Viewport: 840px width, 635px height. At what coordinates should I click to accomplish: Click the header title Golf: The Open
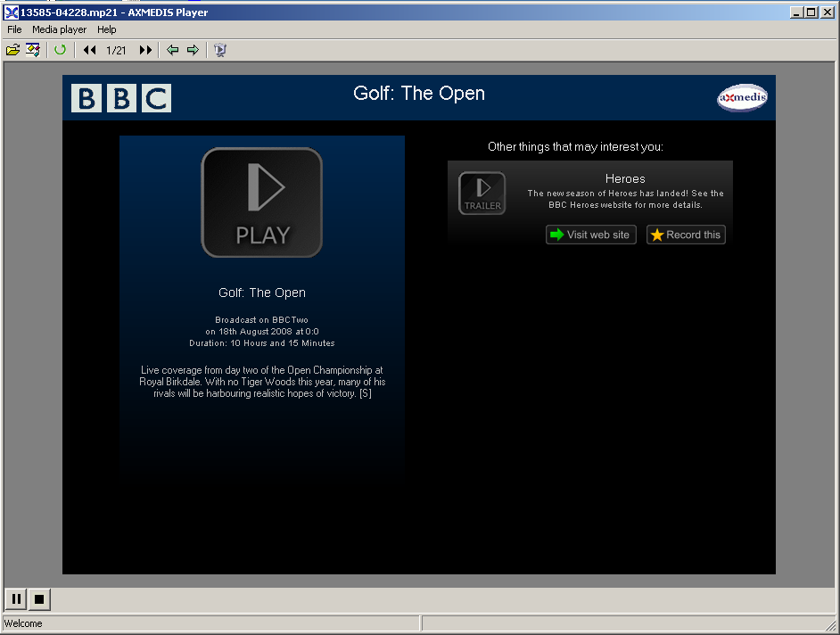tap(419, 94)
